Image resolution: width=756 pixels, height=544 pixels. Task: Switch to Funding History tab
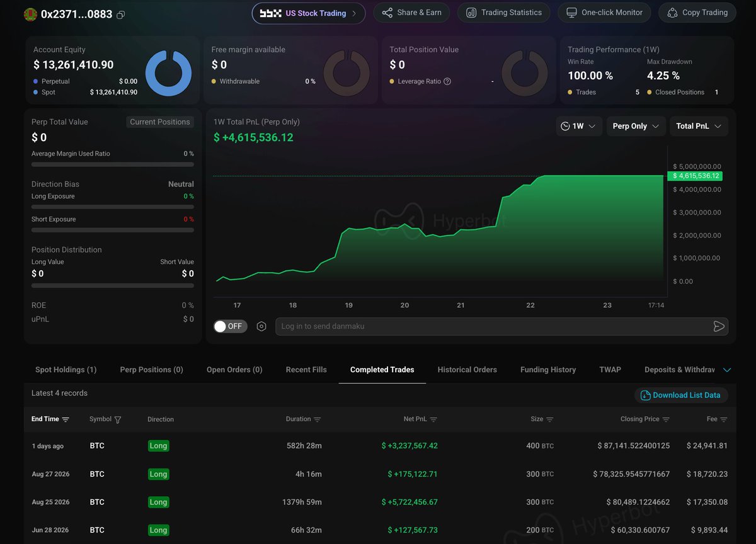[x=548, y=370]
